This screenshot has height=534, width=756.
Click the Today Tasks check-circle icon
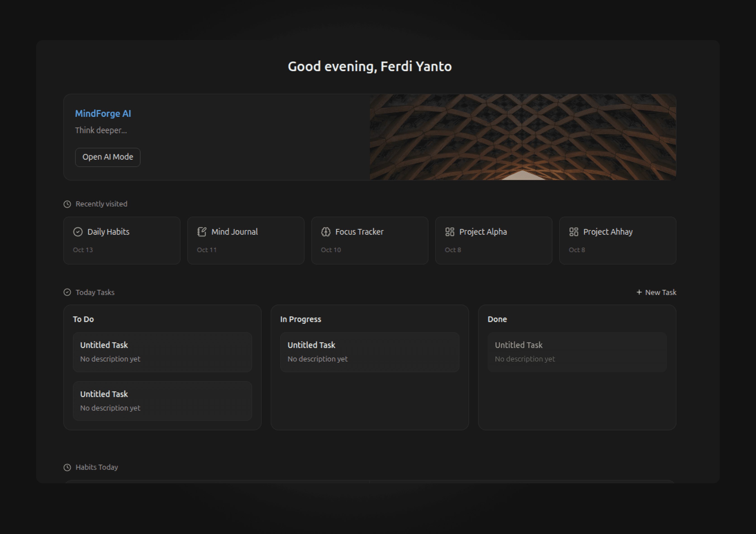[67, 292]
